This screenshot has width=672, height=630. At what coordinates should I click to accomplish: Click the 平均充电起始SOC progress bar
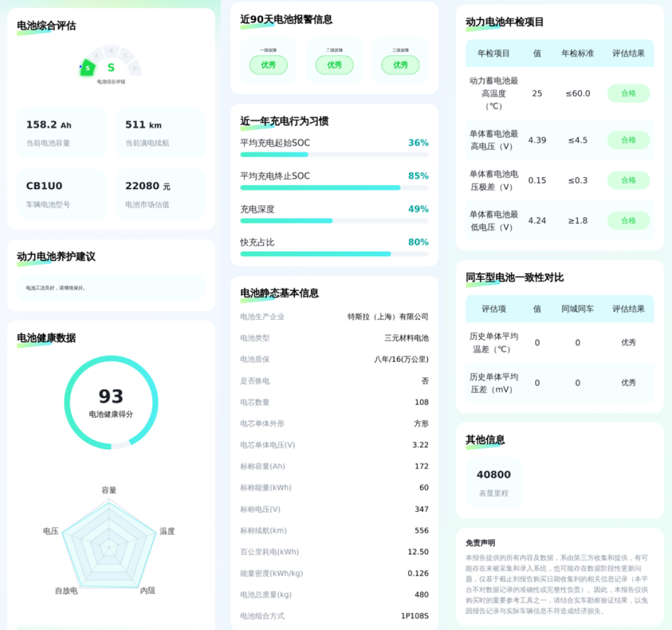pyautogui.click(x=334, y=155)
